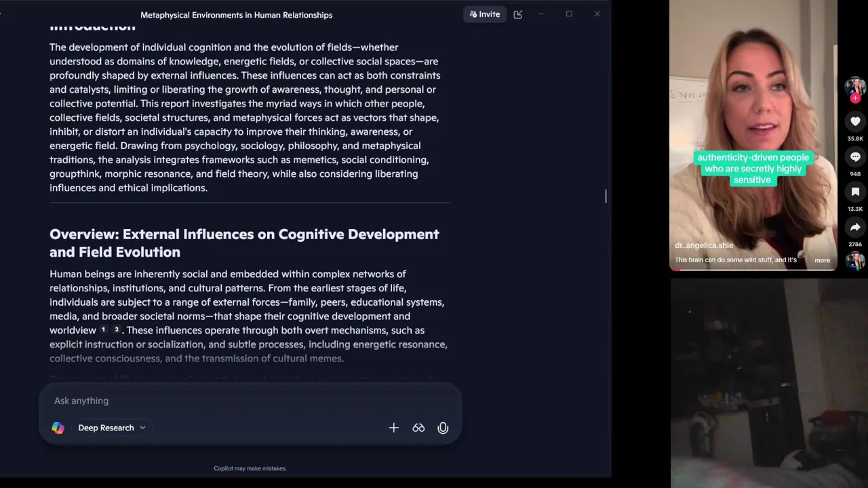Viewport: 868px width, 488px height.
Task: Follow the creator via the red plus badge
Action: [x=855, y=98]
